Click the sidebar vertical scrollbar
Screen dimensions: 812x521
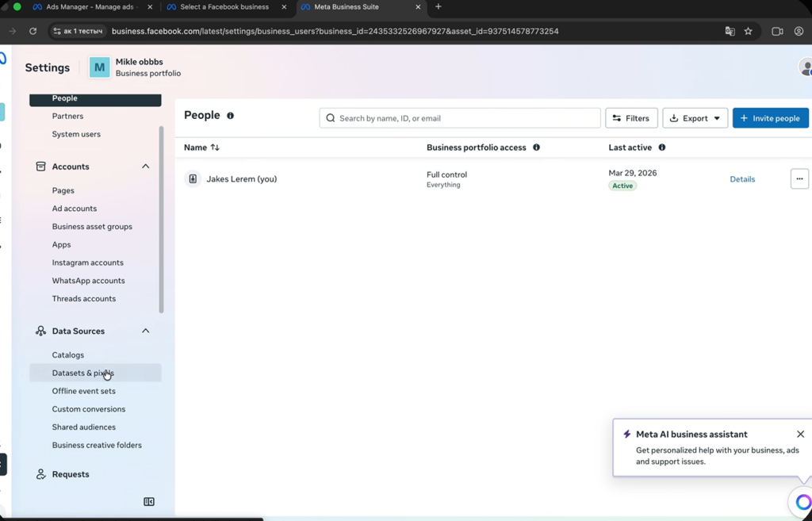pos(161,219)
